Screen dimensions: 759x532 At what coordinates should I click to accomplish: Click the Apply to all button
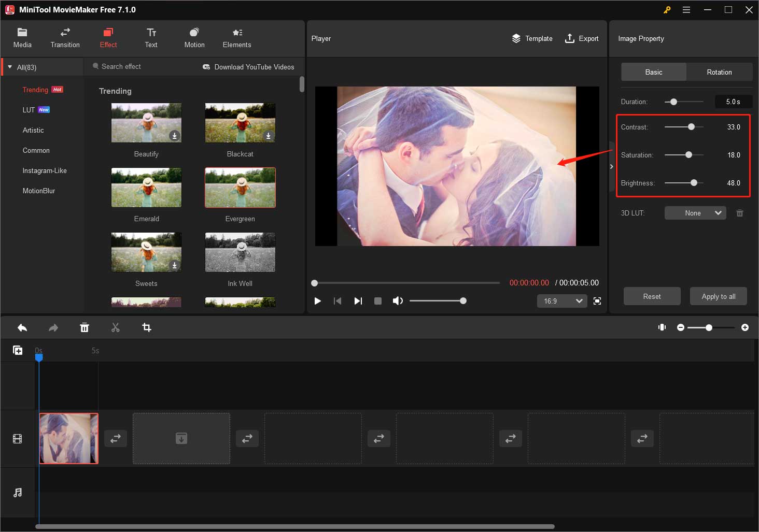click(x=718, y=296)
